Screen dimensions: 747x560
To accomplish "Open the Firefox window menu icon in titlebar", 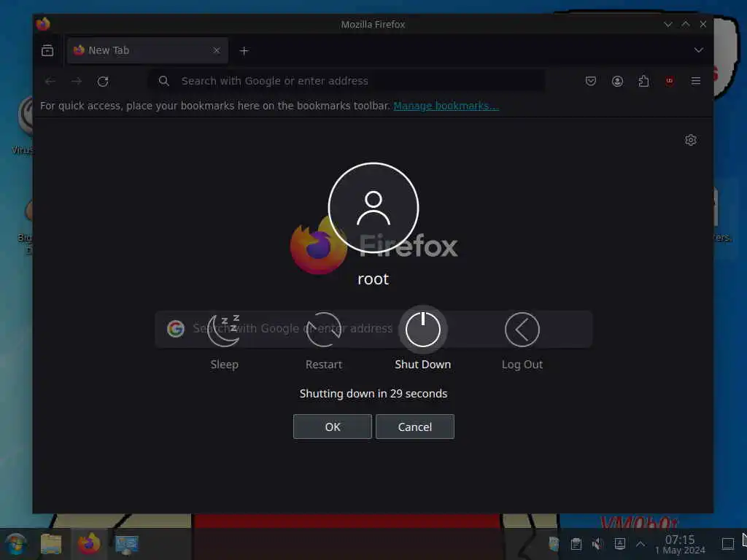I will (43, 24).
